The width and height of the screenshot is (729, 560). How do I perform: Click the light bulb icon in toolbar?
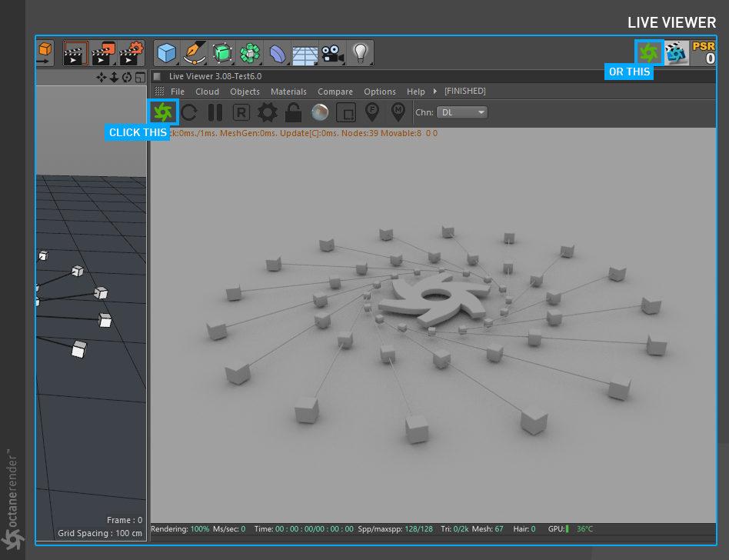click(x=359, y=53)
